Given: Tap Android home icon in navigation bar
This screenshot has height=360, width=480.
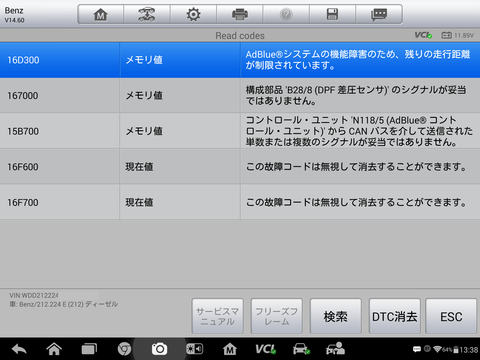Looking at the screenshot, I should click(54, 349).
